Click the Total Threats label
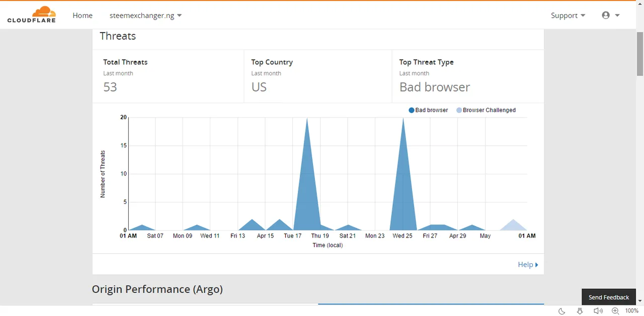644x316 pixels. 125,62
